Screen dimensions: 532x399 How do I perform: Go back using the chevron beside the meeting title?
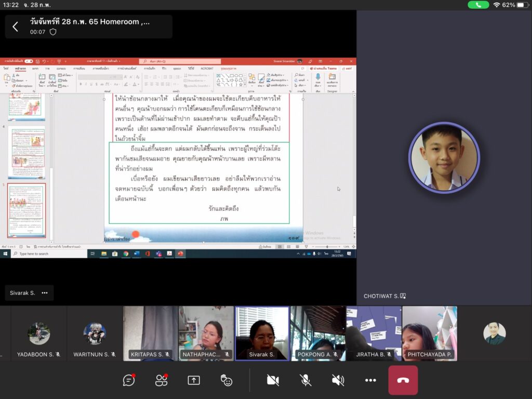pos(15,26)
